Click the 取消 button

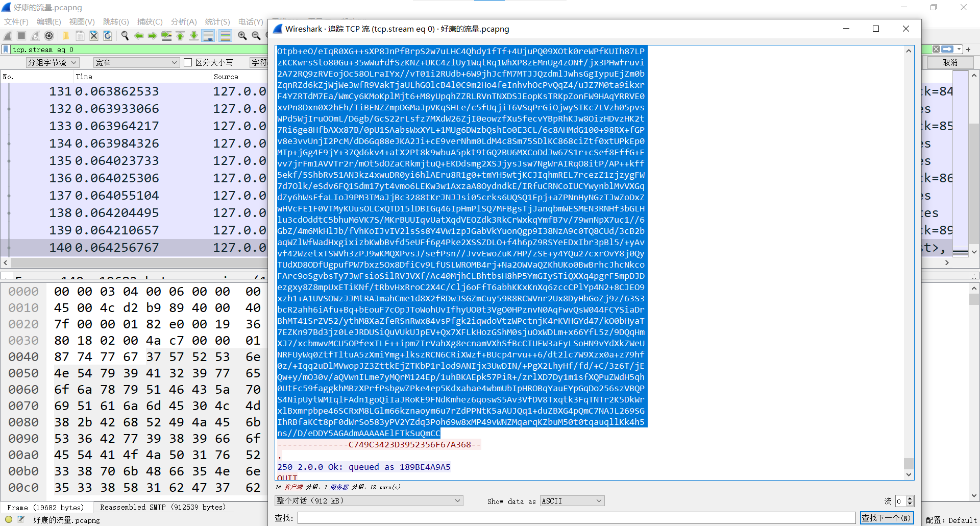pos(950,62)
